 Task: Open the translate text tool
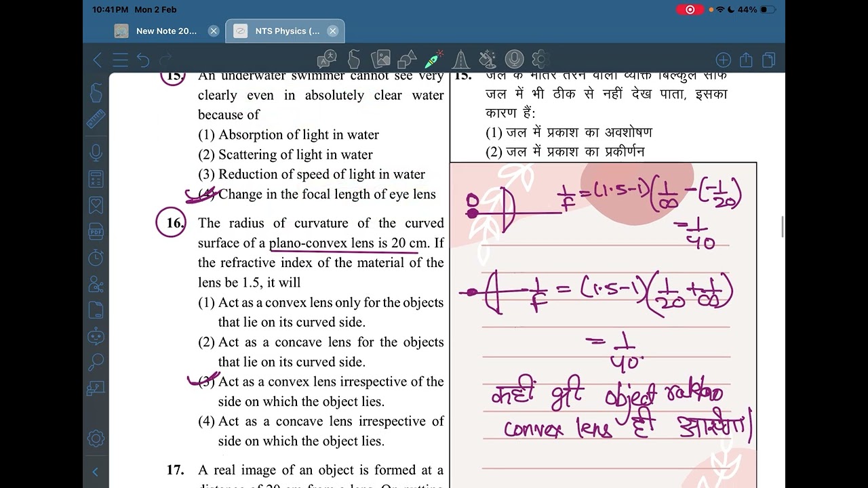327,59
